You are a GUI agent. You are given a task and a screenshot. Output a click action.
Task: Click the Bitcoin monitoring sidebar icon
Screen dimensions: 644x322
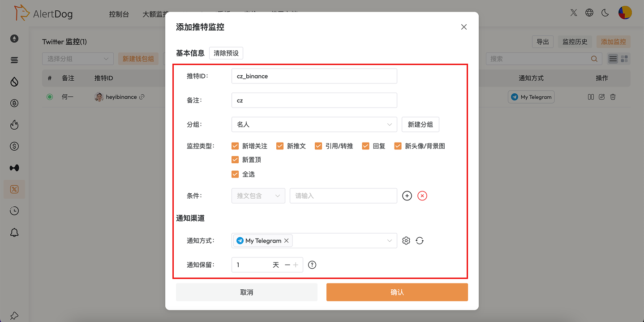click(14, 103)
